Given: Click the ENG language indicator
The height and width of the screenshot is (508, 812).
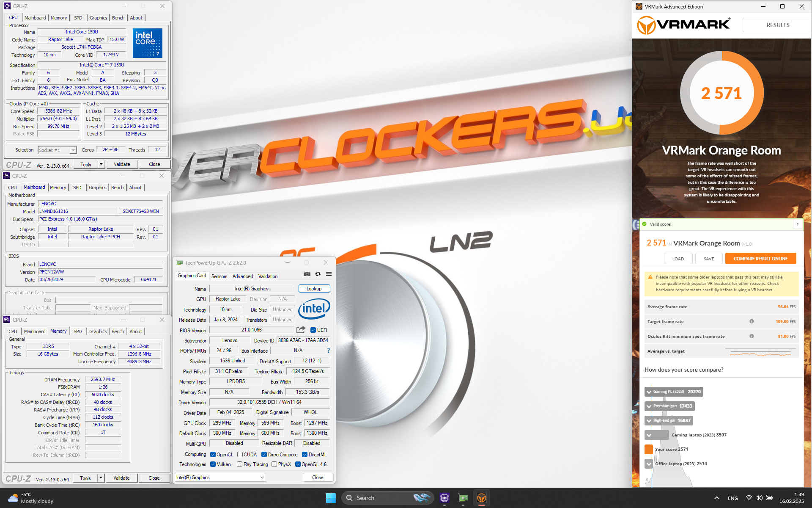Looking at the screenshot, I should [733, 498].
